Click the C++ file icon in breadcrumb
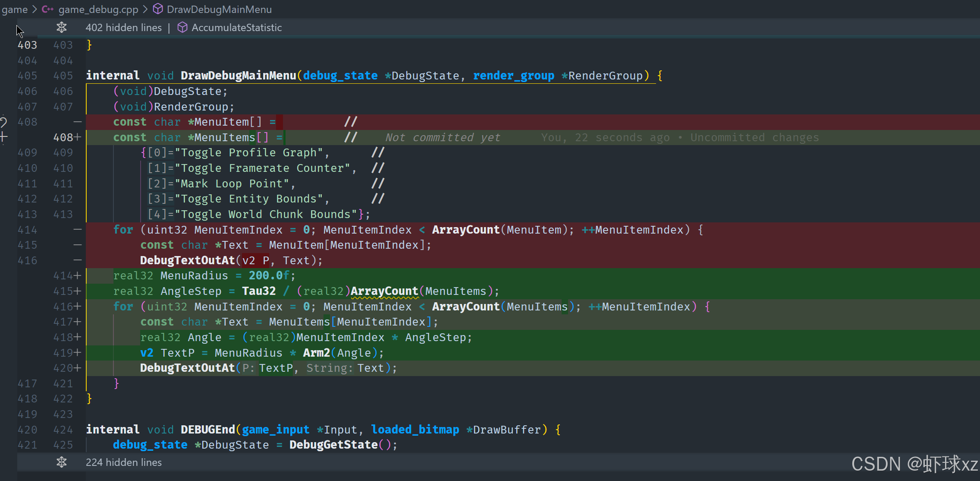Viewport: 980px width, 481px height. tap(48, 9)
